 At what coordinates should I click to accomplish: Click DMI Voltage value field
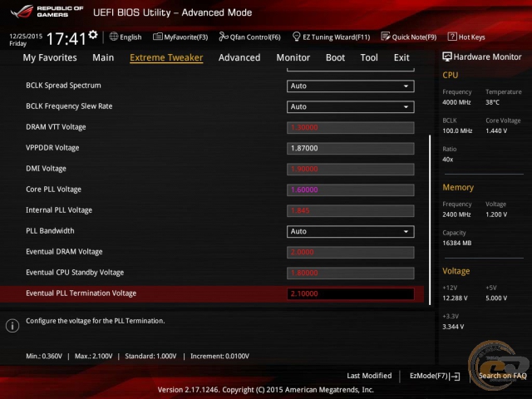(351, 169)
